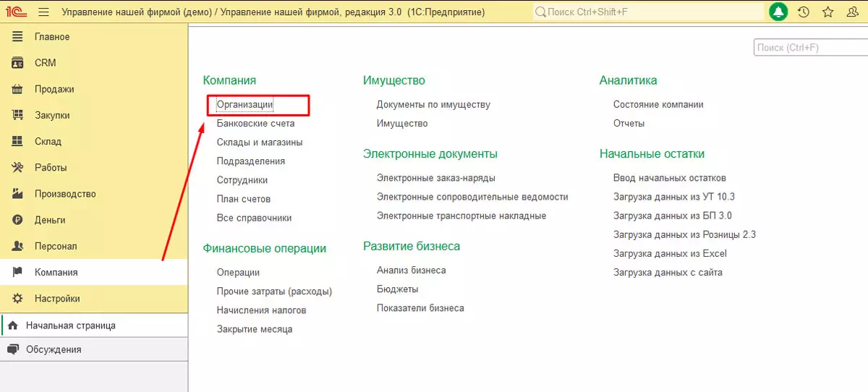Open the Имущество link under Имущество heading

click(x=402, y=124)
